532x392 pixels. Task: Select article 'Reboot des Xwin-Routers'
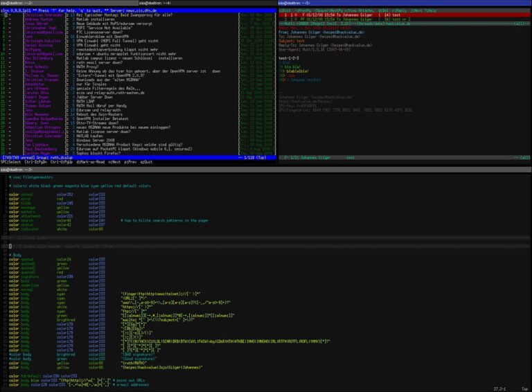tap(99, 114)
